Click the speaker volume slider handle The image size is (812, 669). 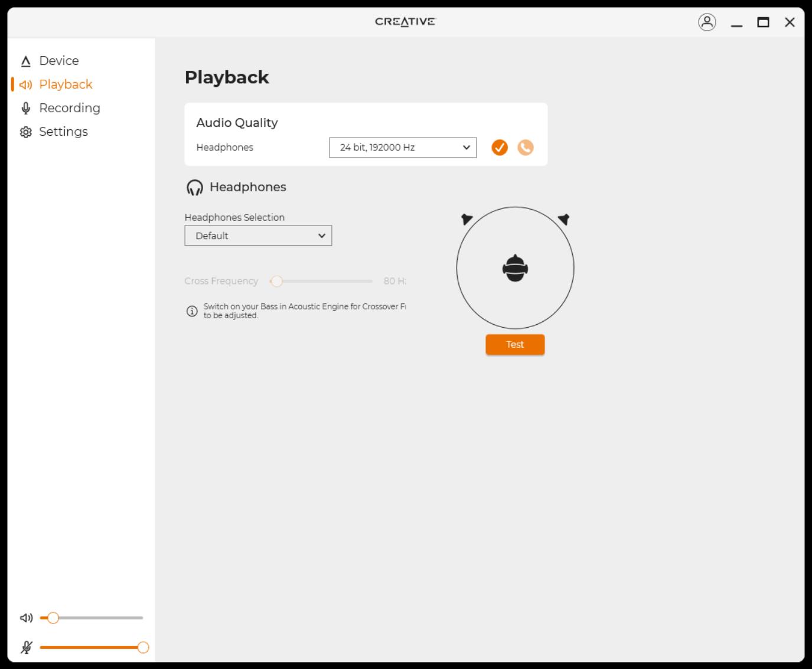[53, 618]
